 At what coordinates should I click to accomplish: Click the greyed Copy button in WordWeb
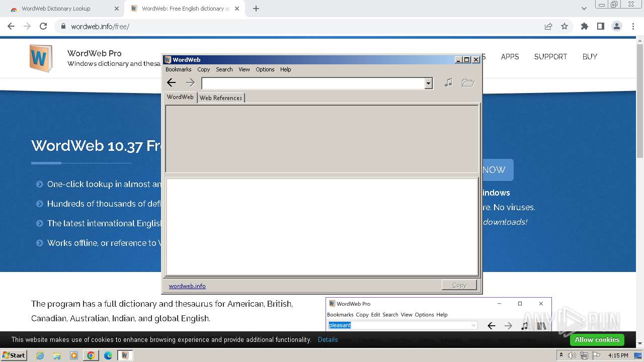pyautogui.click(x=459, y=285)
